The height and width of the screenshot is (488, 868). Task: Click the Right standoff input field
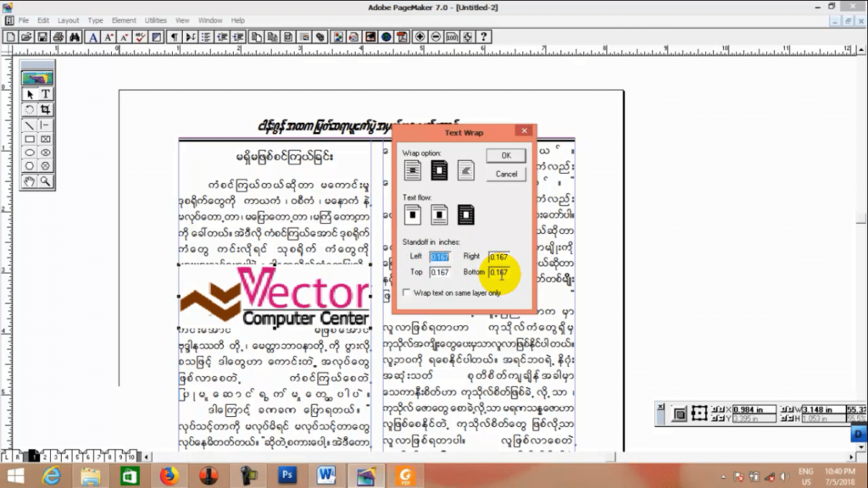click(x=498, y=257)
